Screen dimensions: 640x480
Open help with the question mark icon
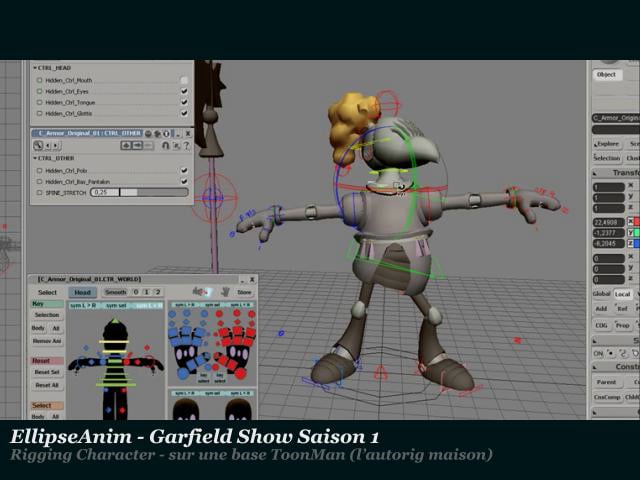point(186,145)
